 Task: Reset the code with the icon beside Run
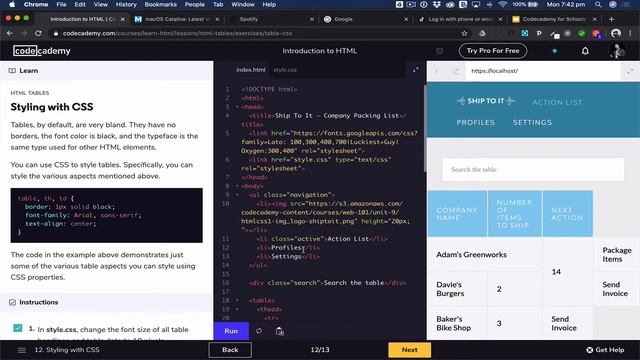259,331
